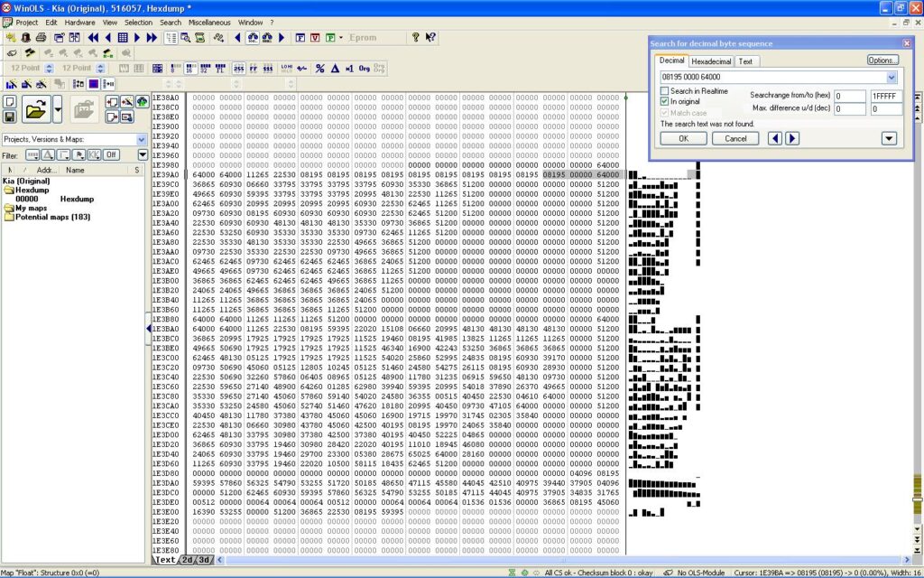Click the scroll-shaped script toolbar icon

click(x=199, y=38)
